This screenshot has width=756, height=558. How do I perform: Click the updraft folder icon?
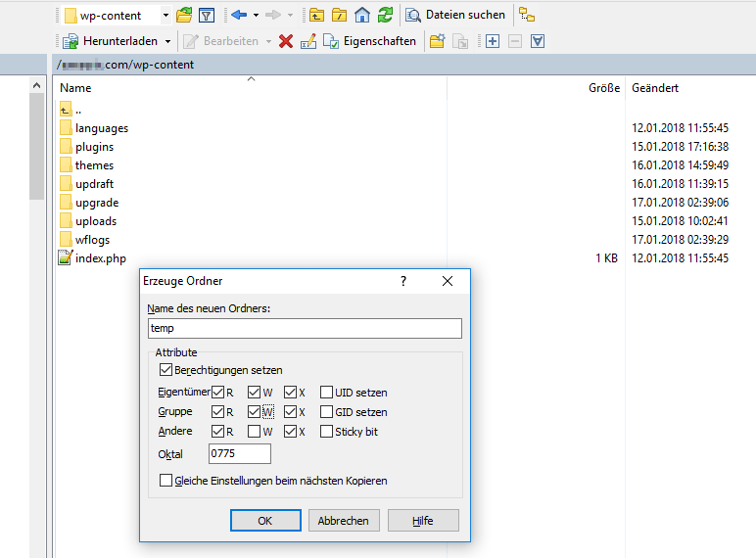[66, 183]
